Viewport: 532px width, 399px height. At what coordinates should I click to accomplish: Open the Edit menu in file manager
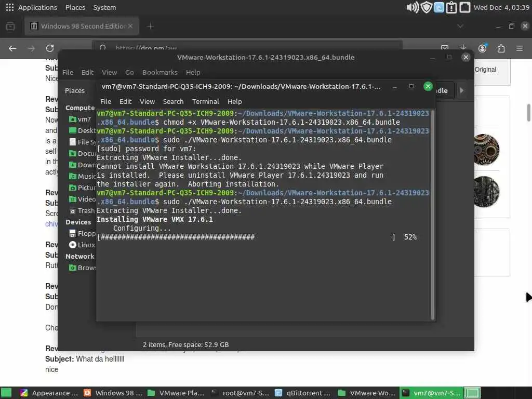[87, 72]
